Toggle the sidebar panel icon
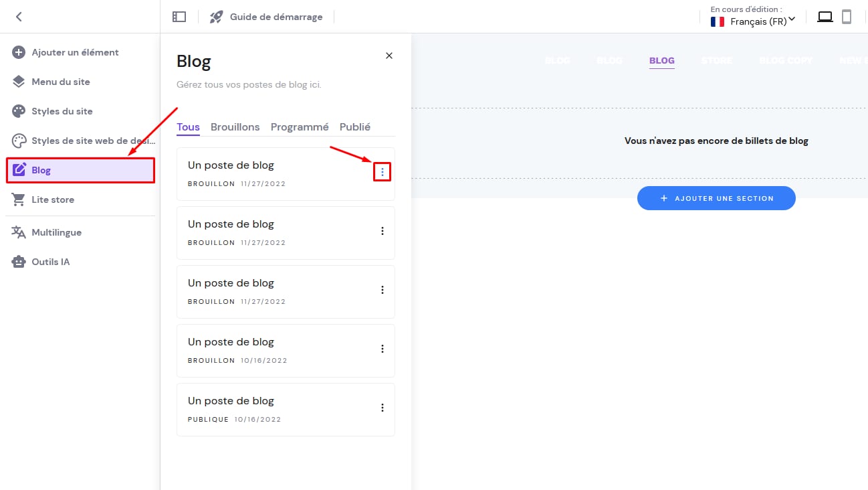The height and width of the screenshot is (490, 868). 179,17
